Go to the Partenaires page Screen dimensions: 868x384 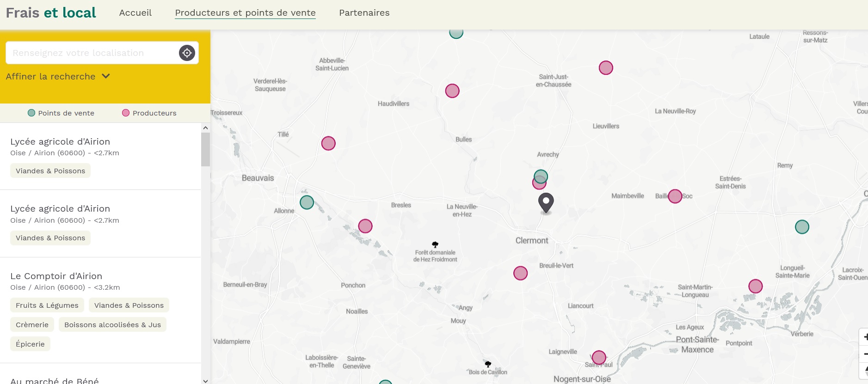(x=364, y=13)
